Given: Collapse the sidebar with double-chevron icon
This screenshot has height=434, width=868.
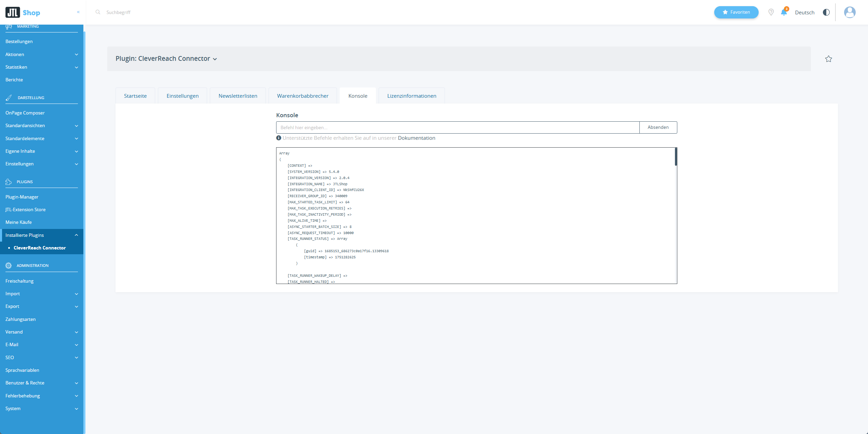Looking at the screenshot, I should [78, 12].
